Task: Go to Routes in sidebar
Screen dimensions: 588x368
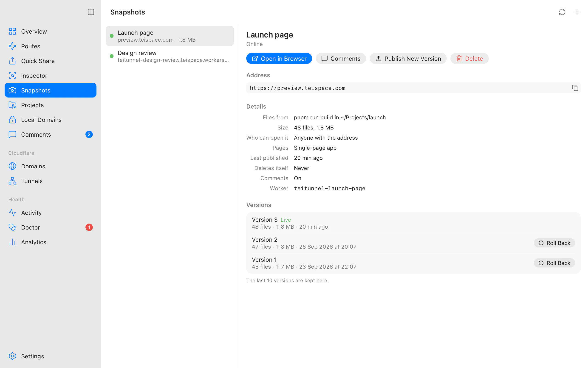Action: [51, 46]
